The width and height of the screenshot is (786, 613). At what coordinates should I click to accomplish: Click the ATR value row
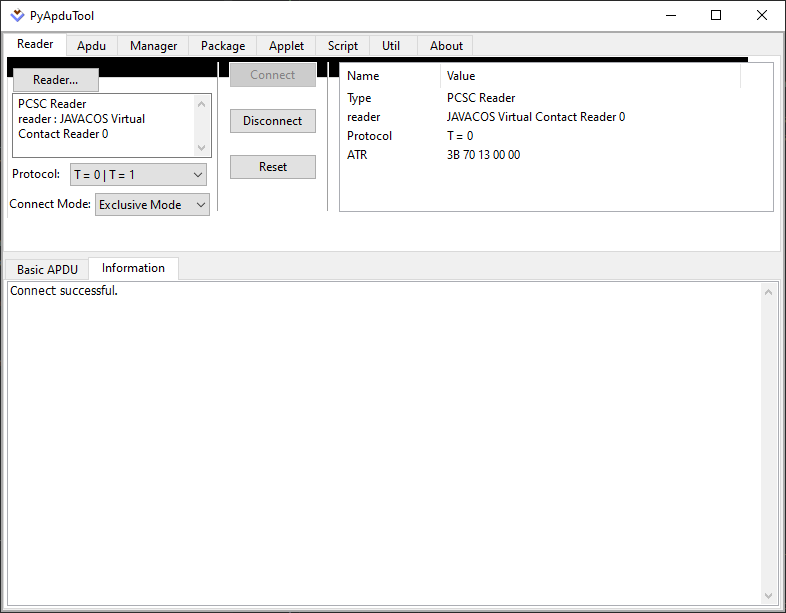(483, 155)
